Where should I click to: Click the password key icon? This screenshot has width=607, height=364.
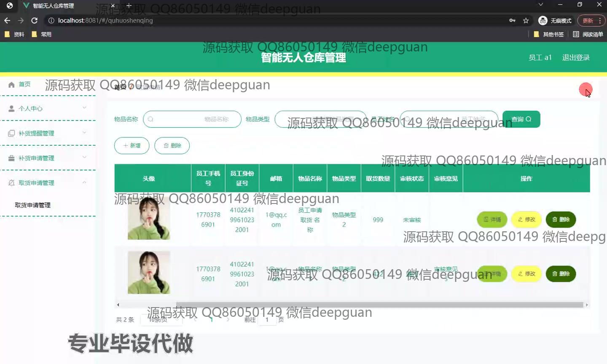[512, 20]
